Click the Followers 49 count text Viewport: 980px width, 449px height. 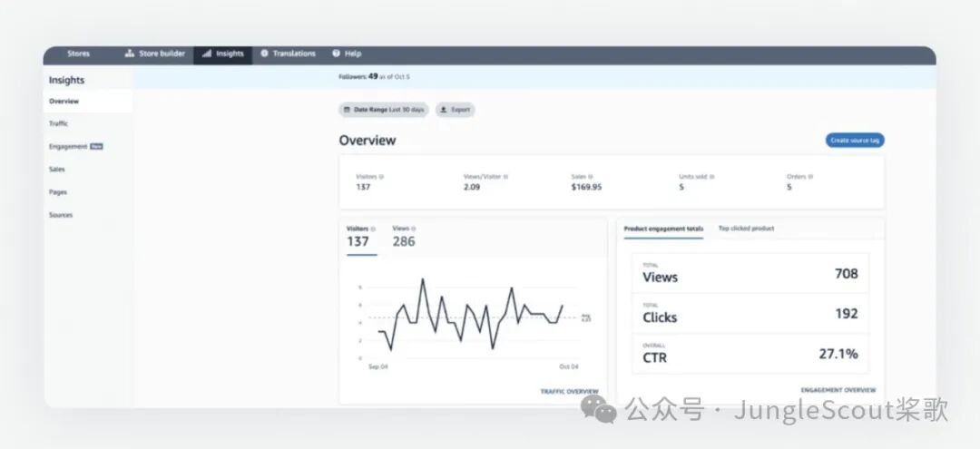pyautogui.click(x=374, y=77)
